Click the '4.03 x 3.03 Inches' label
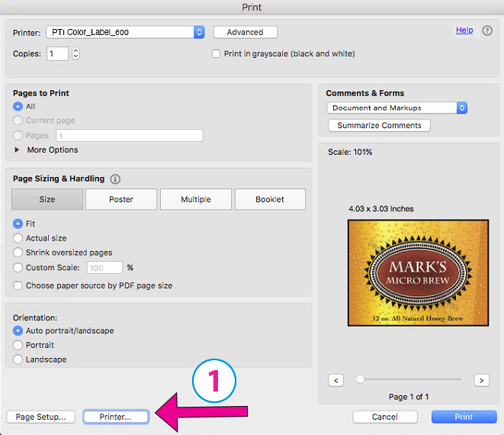The width and height of the screenshot is (504, 435). pos(381,209)
